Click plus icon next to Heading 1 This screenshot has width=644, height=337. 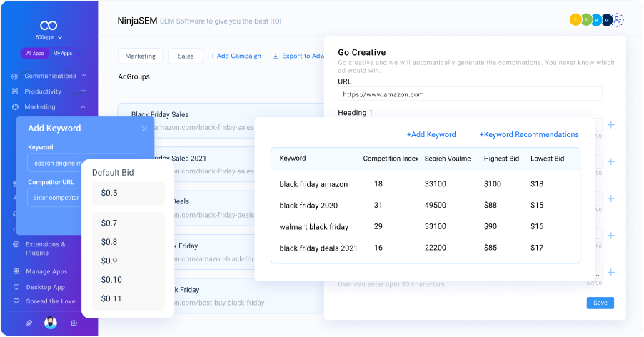pyautogui.click(x=610, y=125)
